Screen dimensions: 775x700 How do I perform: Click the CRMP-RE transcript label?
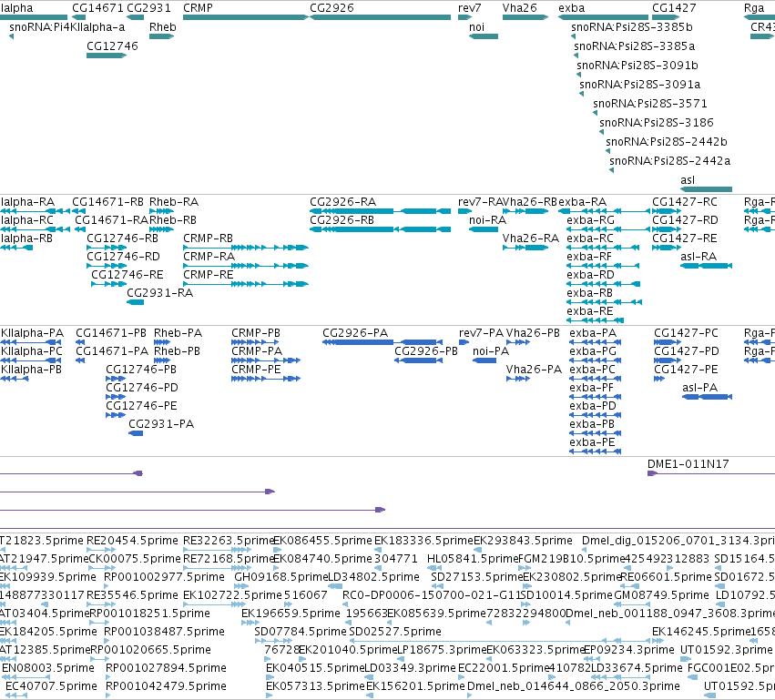coord(208,275)
